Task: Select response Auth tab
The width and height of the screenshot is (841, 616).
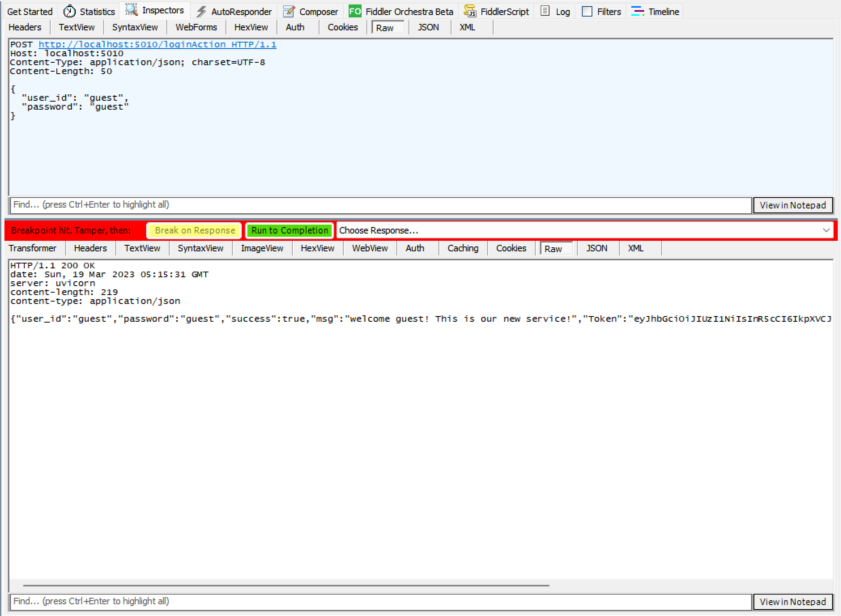Action: point(415,248)
